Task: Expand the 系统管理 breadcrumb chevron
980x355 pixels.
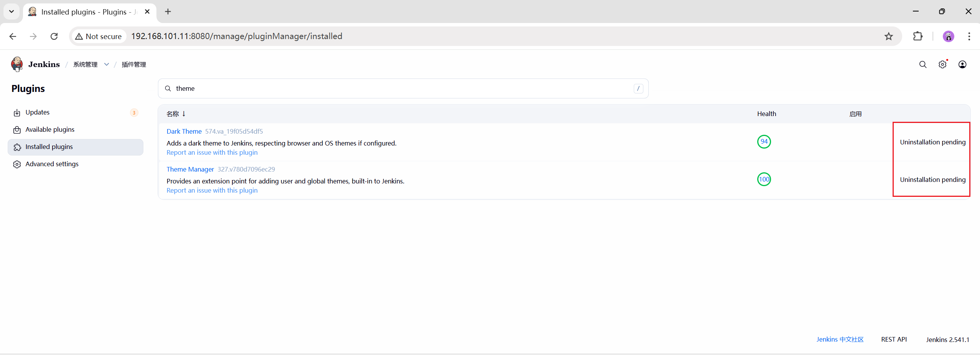Action: [107, 64]
